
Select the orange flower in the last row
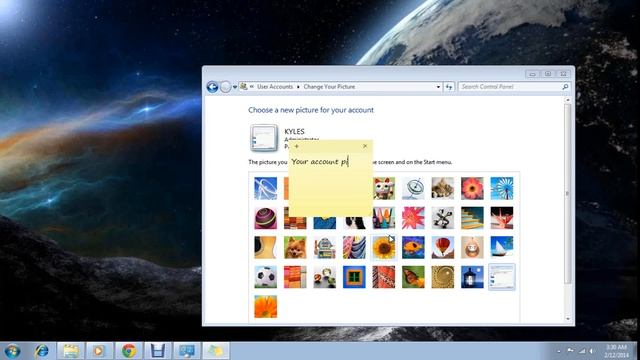click(x=265, y=307)
